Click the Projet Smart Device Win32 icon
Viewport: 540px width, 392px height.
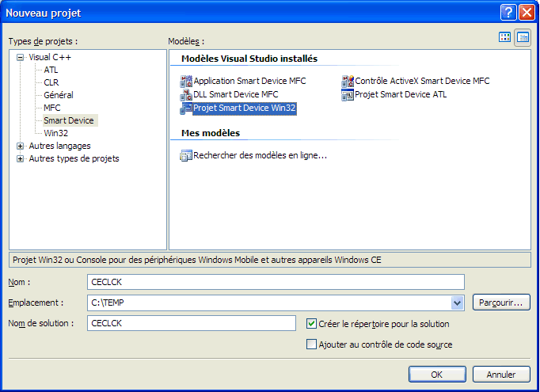click(186, 108)
